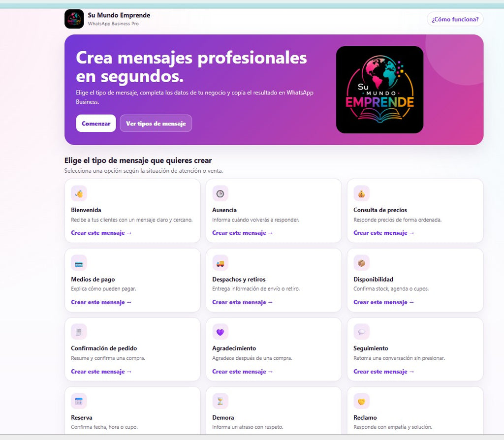
Task: Select the Reserva card title
Action: coord(82,418)
